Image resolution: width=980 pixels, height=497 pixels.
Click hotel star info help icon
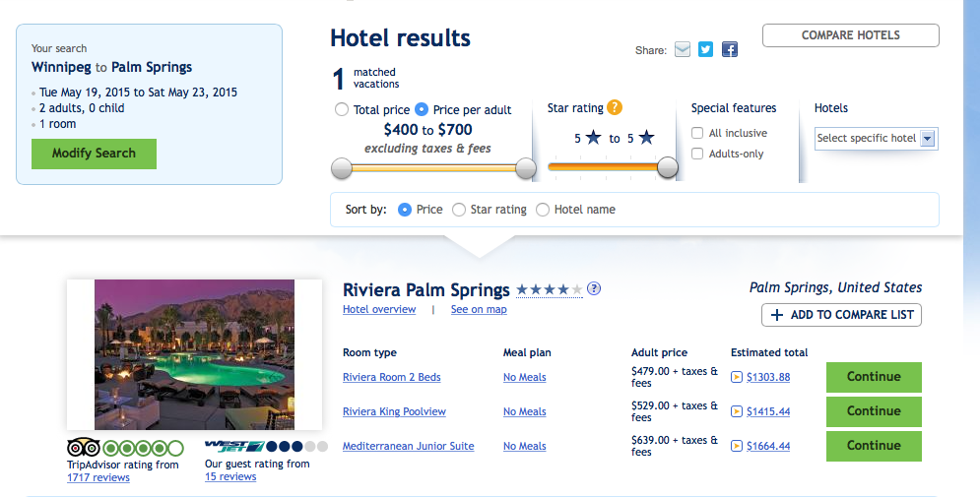(x=594, y=289)
